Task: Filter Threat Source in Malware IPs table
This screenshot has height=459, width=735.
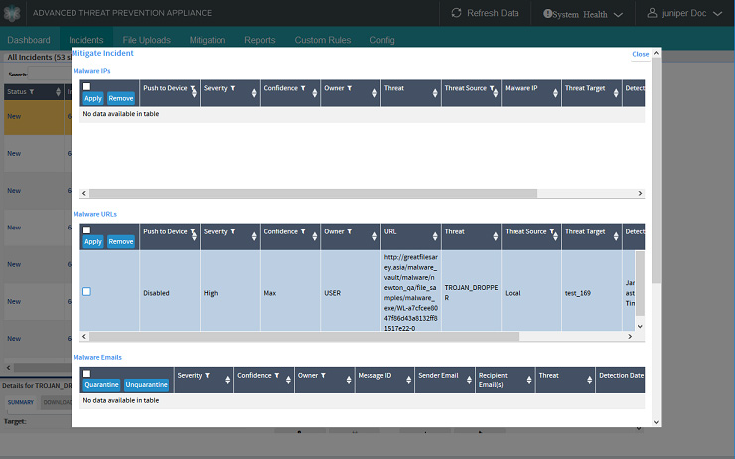Action: (492, 88)
